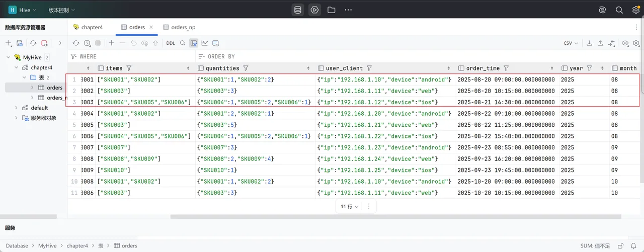
Task: Close the orders tab
Action: (x=151, y=27)
